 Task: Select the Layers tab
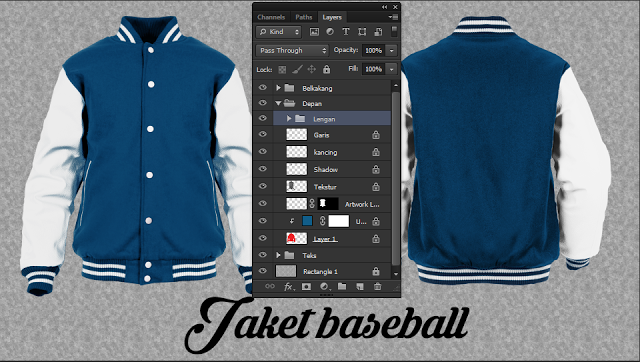click(332, 17)
